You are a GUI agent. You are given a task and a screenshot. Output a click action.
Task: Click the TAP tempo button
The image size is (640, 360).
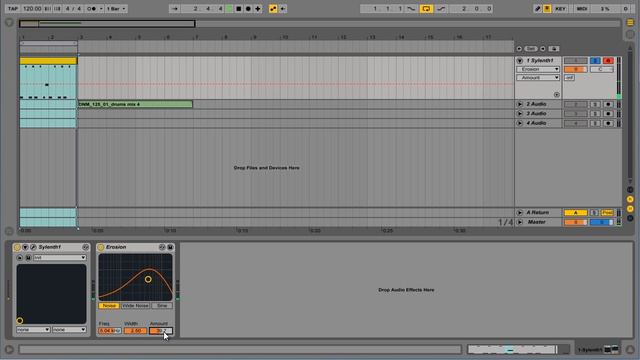tap(13, 9)
